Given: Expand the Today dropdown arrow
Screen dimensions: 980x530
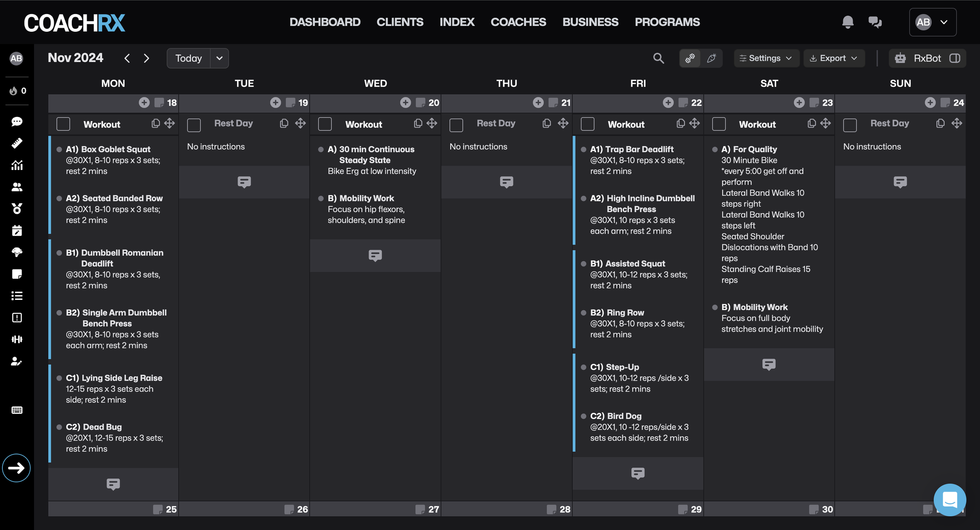Looking at the screenshot, I should pyautogui.click(x=220, y=58).
